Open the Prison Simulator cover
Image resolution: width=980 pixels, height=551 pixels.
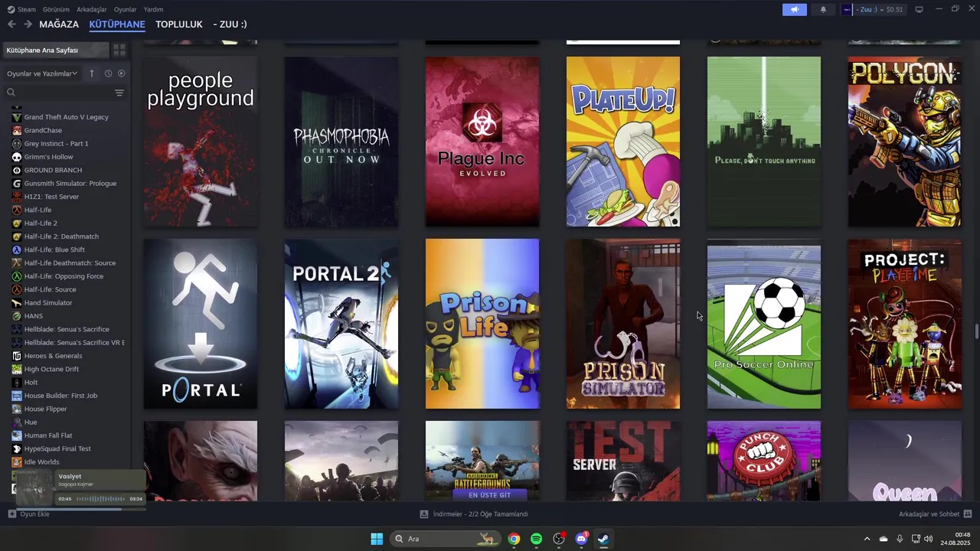tap(623, 324)
